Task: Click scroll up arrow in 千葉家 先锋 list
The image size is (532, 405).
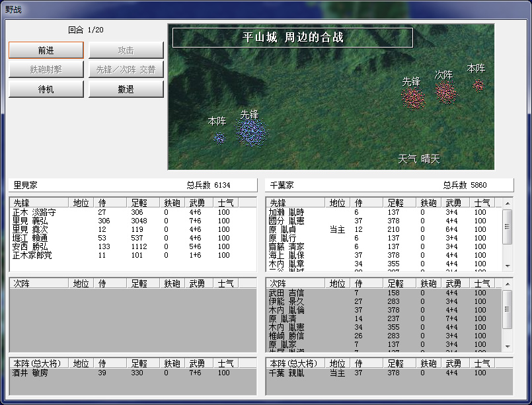Action: click(x=508, y=203)
